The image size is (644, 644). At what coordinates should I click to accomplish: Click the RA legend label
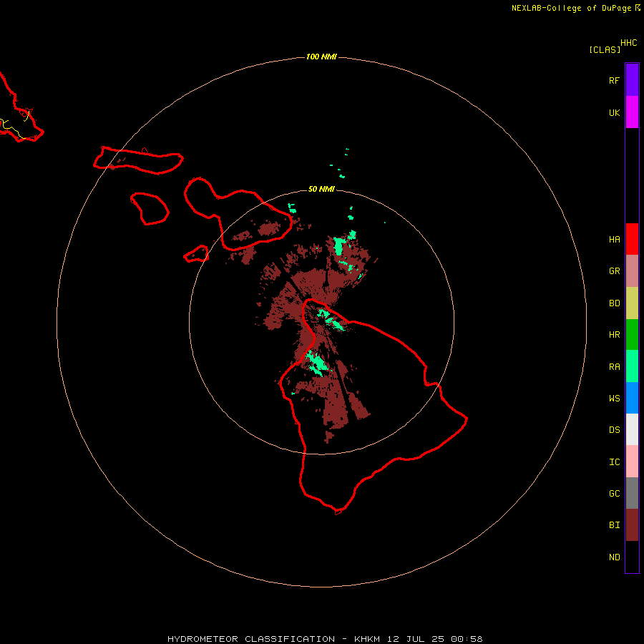(x=614, y=367)
